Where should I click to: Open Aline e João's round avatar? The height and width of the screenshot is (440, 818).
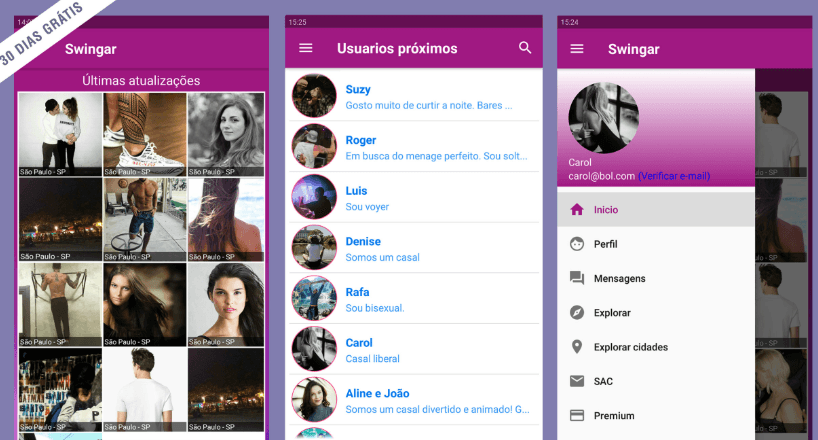coord(314,399)
